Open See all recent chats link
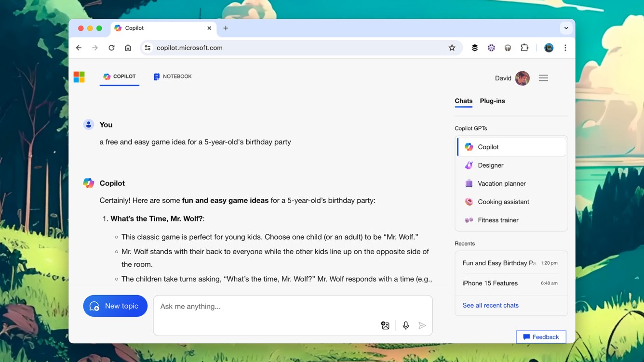Viewport: 644px width, 362px height. (x=490, y=305)
